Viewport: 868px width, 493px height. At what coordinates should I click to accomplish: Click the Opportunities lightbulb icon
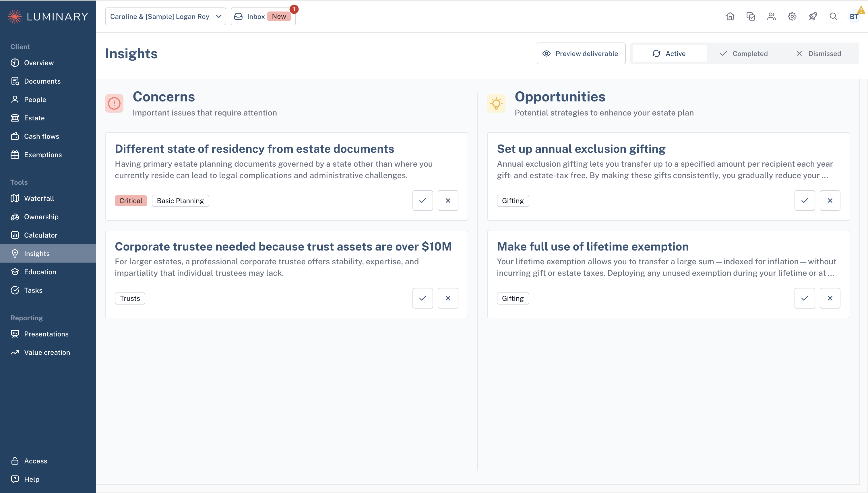496,103
